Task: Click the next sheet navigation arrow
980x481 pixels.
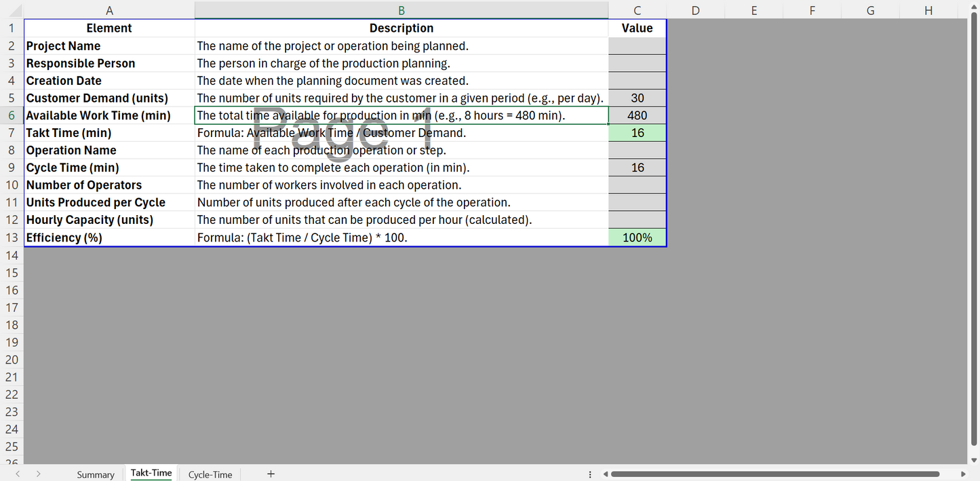Action: point(39,474)
